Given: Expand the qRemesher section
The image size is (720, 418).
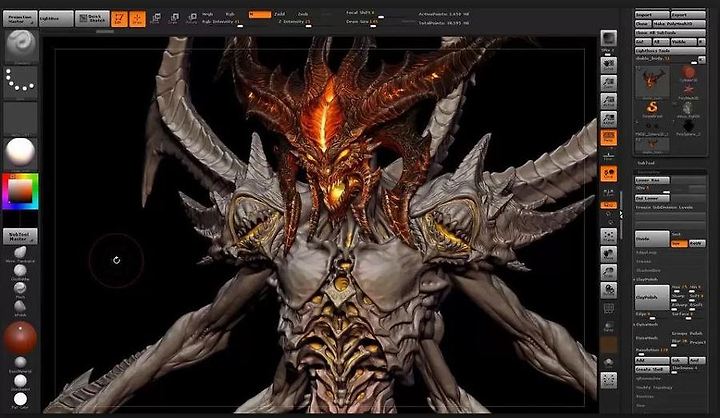Looking at the screenshot, I should (x=648, y=378).
